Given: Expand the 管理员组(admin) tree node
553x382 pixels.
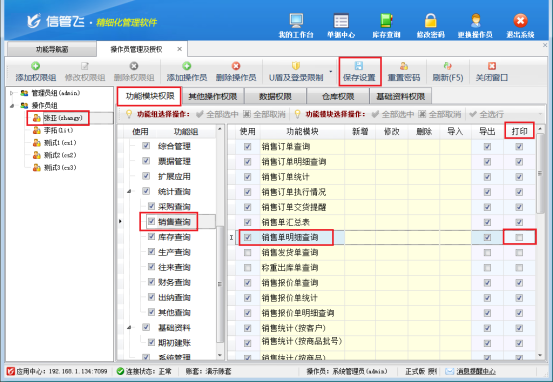Looking at the screenshot, I should (12, 93).
